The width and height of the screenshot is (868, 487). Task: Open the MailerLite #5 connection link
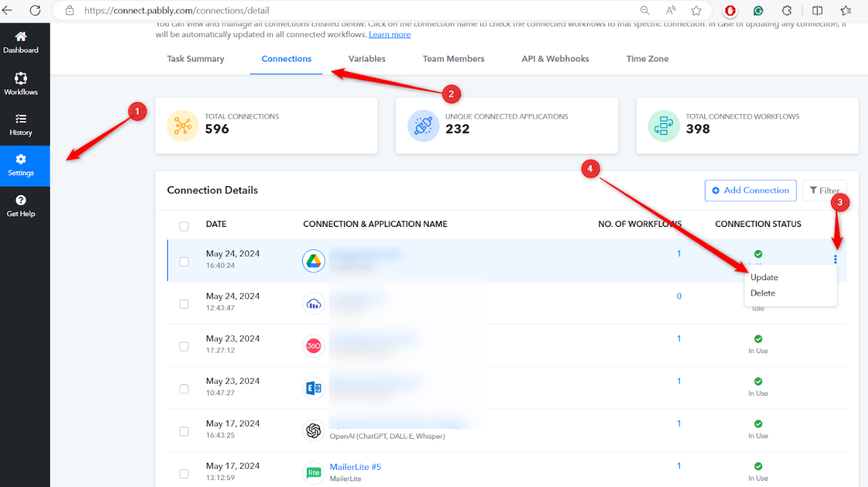(355, 467)
